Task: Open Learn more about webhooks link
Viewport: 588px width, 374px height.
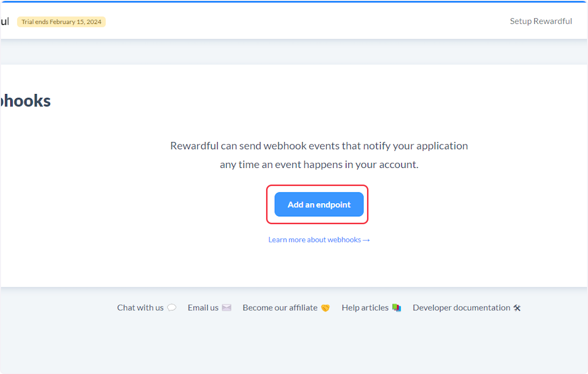Action: coord(319,240)
